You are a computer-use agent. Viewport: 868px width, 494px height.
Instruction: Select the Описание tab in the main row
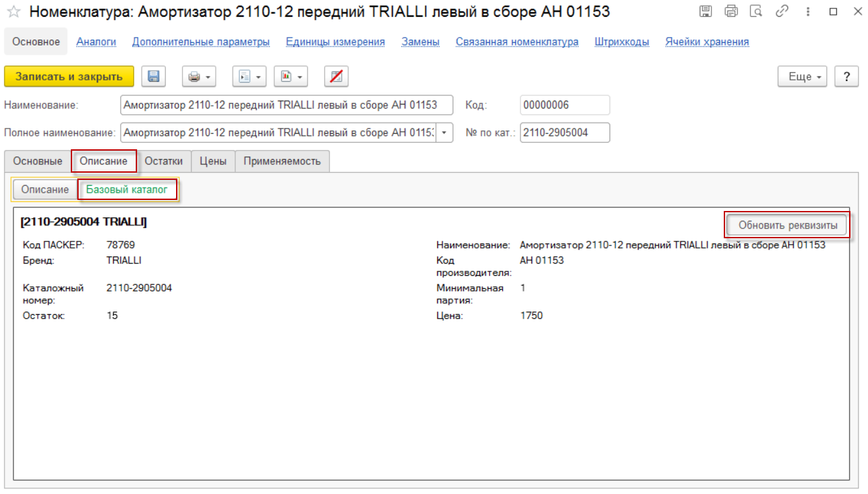[x=104, y=161]
